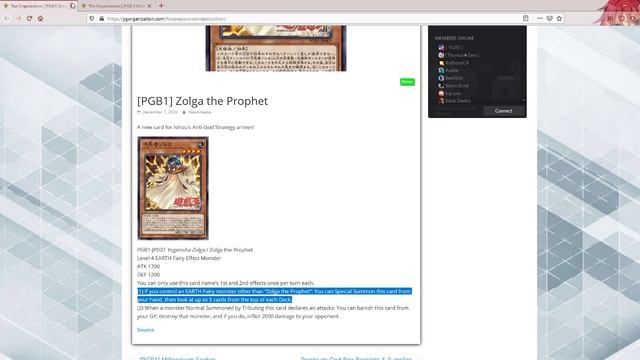Screen dimensions: 640x360
Task: Select the fourth member with teal avatar
Action: (441, 70)
